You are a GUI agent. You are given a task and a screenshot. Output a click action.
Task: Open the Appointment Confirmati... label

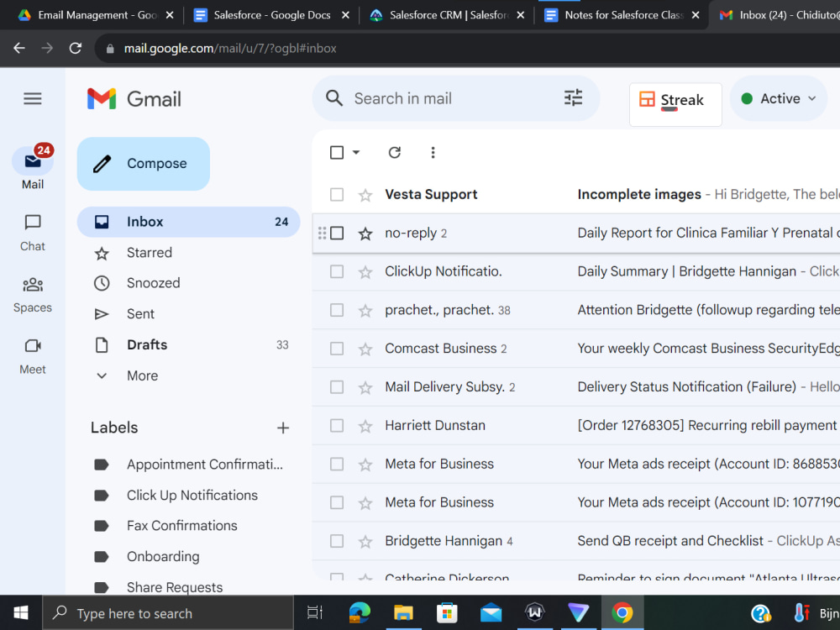(188, 465)
